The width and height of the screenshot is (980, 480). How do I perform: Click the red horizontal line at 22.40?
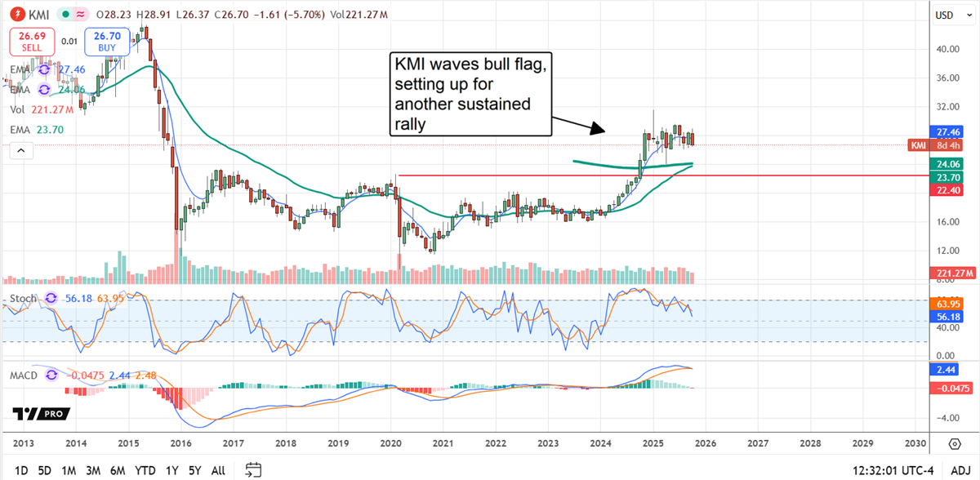(661, 176)
